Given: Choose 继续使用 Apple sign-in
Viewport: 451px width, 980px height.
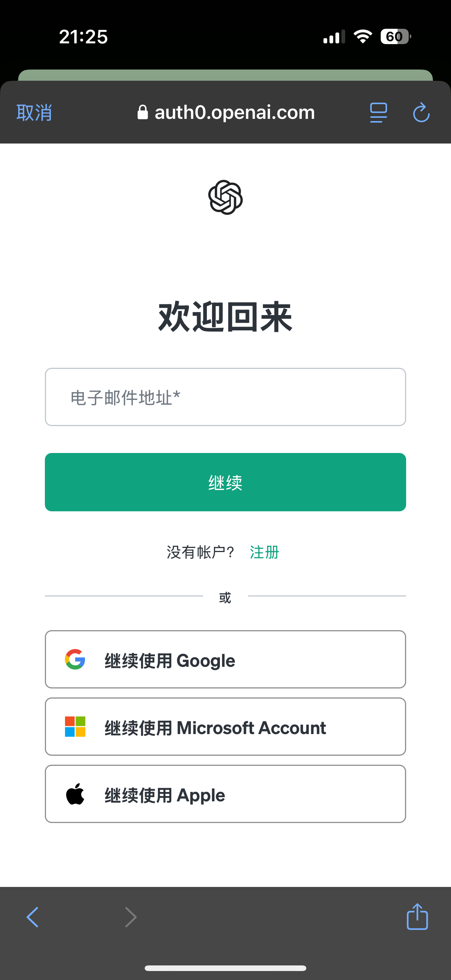Looking at the screenshot, I should click(225, 794).
